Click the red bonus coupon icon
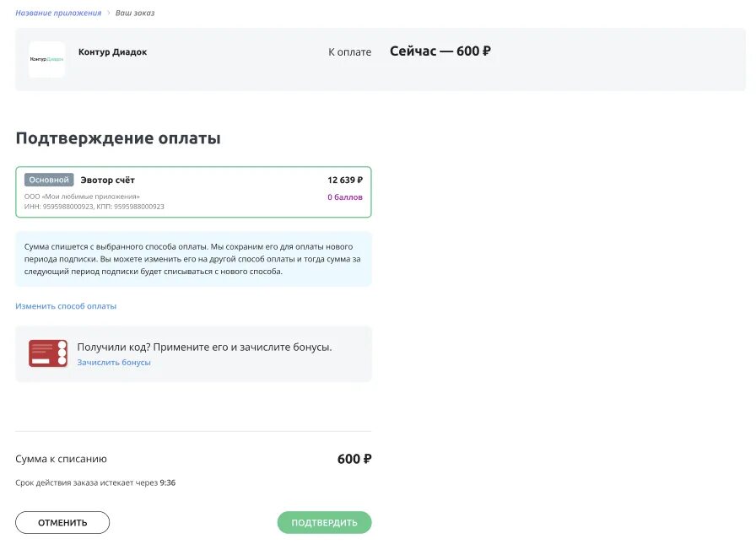This screenshot has height=555, width=756. point(48,353)
